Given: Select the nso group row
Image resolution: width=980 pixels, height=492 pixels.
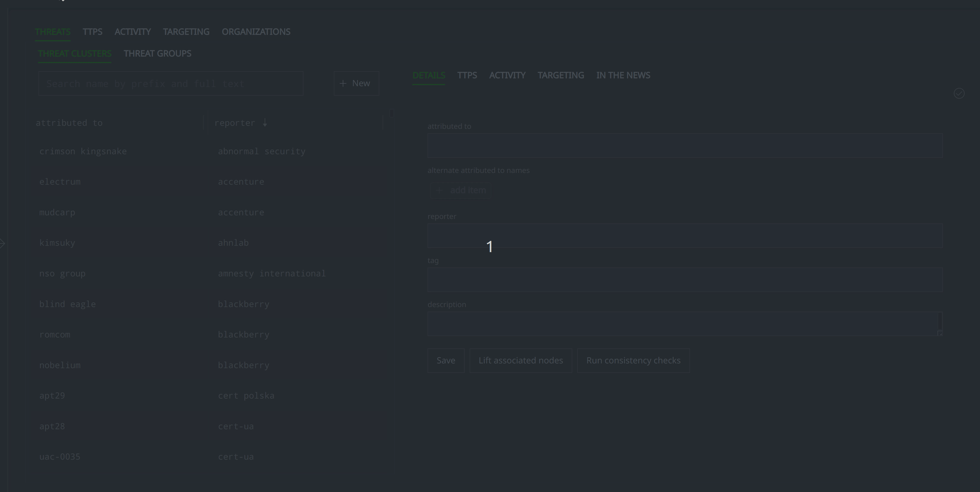Looking at the screenshot, I should pos(62,274).
